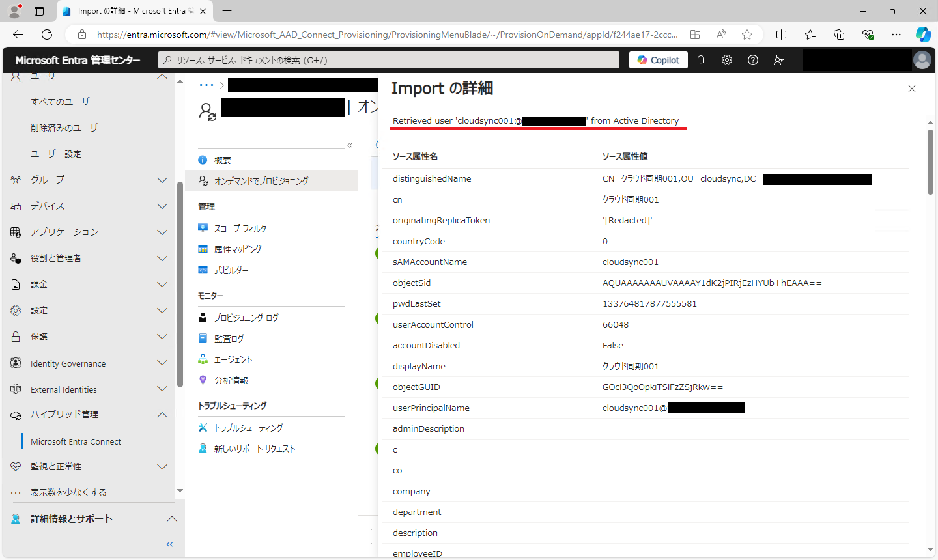Collapse 詳細情報とサポート section chevron
Viewport: 938px width, 560px height.
click(x=172, y=519)
